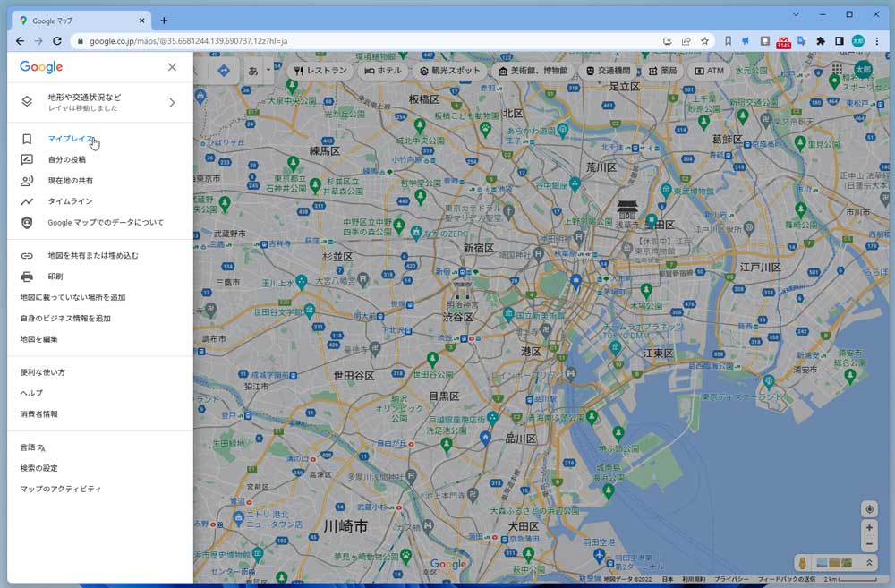Close the Google マップ tab
This screenshot has width=895, height=588.
point(141,21)
